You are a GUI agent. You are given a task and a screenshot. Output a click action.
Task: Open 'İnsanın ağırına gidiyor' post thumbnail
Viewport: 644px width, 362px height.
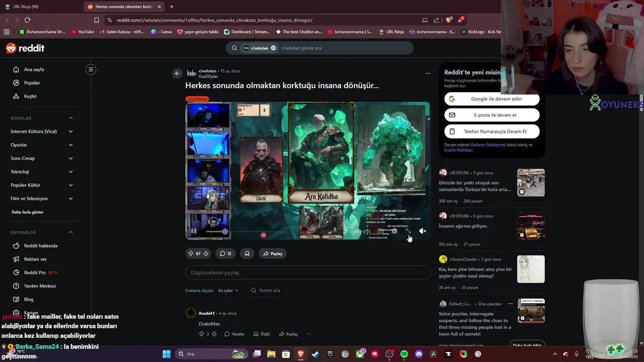pyautogui.click(x=531, y=226)
